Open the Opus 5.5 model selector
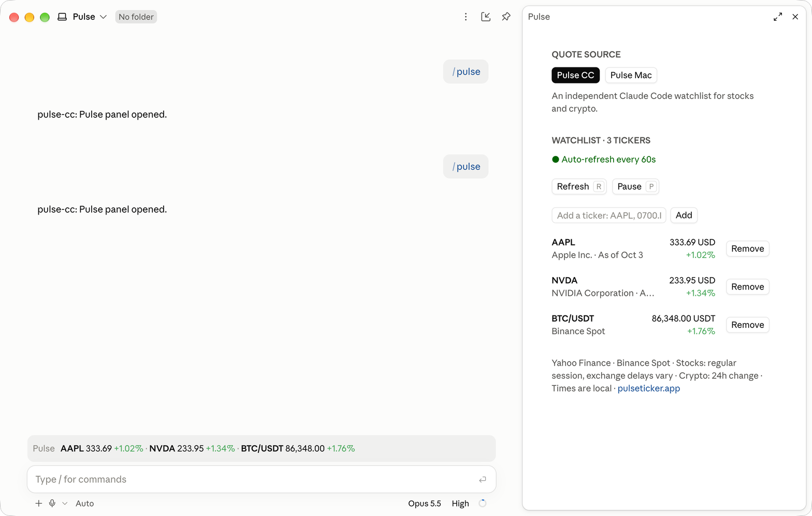This screenshot has height=516, width=812. [425, 503]
